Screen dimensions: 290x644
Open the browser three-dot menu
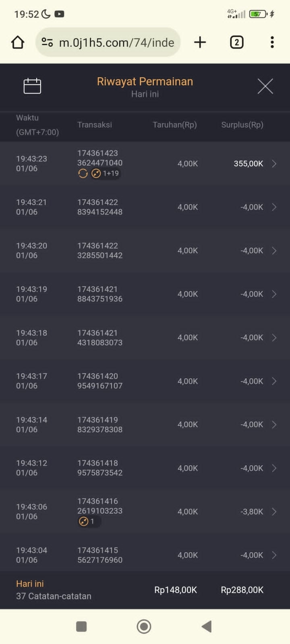click(272, 42)
